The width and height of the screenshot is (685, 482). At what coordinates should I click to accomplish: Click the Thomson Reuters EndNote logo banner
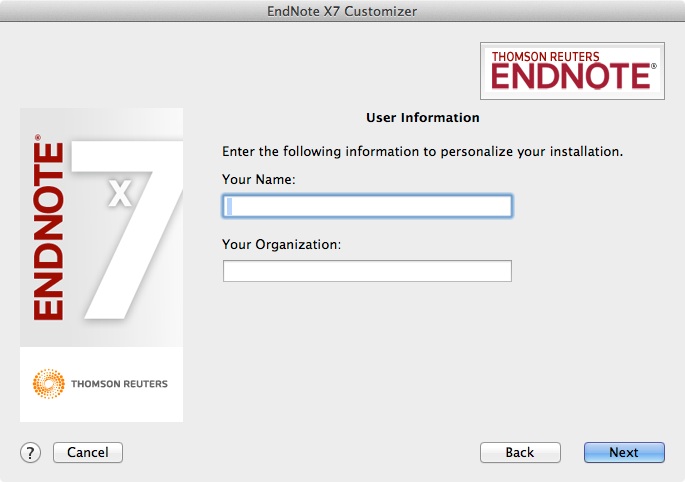[x=572, y=71]
